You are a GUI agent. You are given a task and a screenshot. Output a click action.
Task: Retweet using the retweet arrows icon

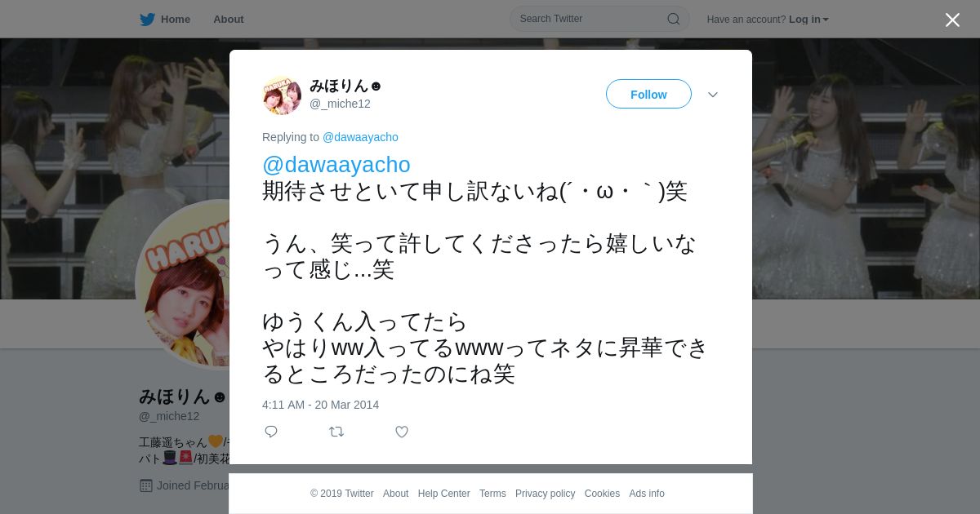[336, 432]
